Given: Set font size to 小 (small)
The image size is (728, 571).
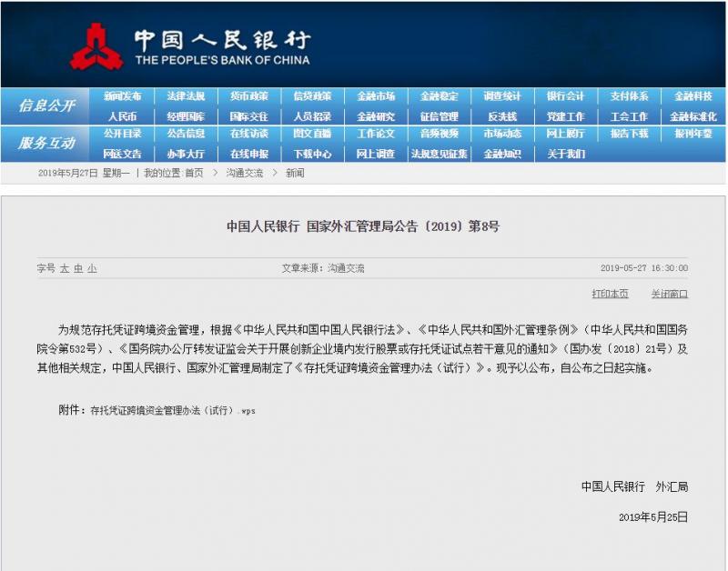Looking at the screenshot, I should click(92, 268).
